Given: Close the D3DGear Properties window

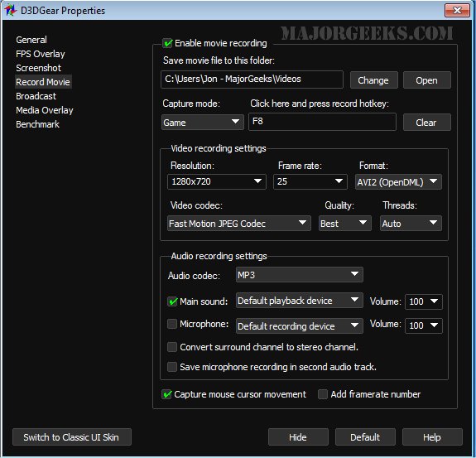Looking at the screenshot, I should coord(457,10).
